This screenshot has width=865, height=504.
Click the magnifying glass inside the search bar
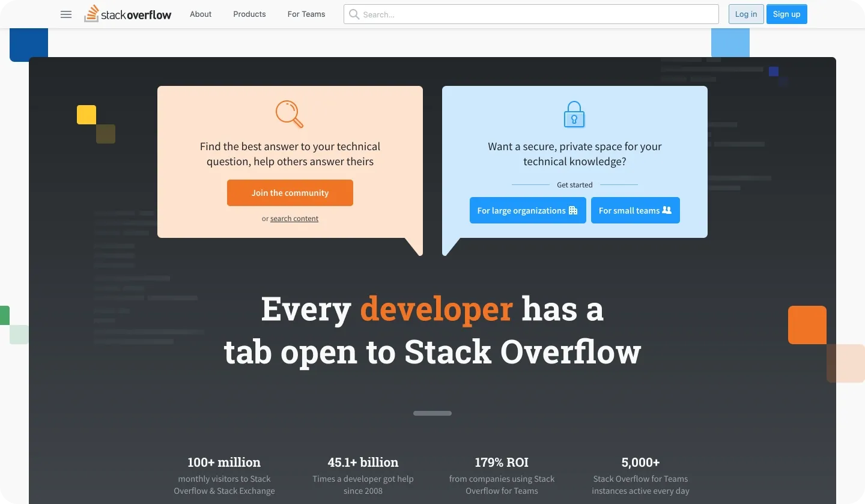tap(354, 14)
